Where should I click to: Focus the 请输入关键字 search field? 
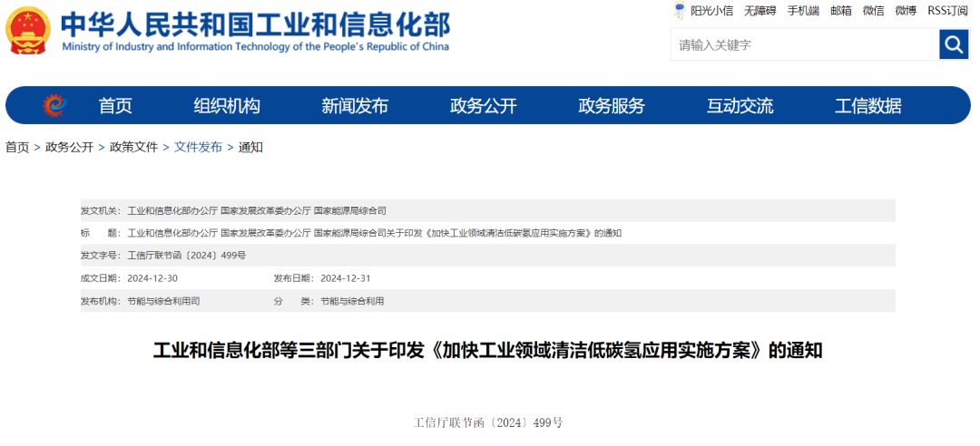click(x=805, y=44)
